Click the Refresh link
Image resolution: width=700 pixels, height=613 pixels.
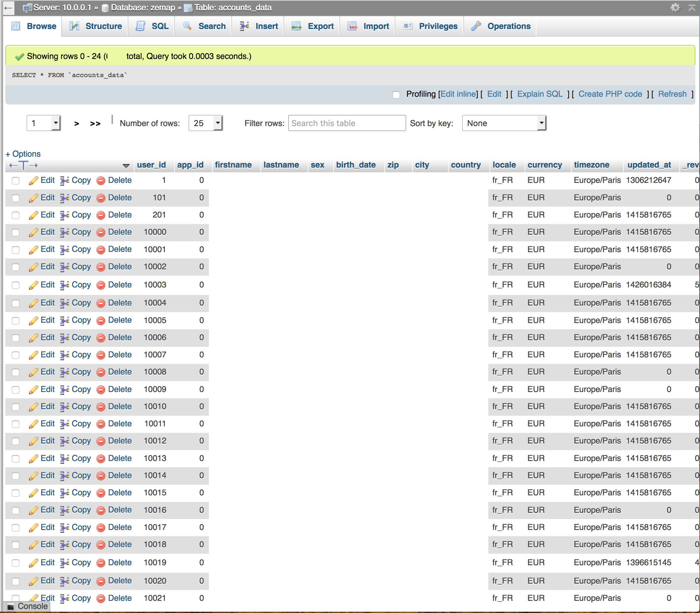tap(672, 94)
